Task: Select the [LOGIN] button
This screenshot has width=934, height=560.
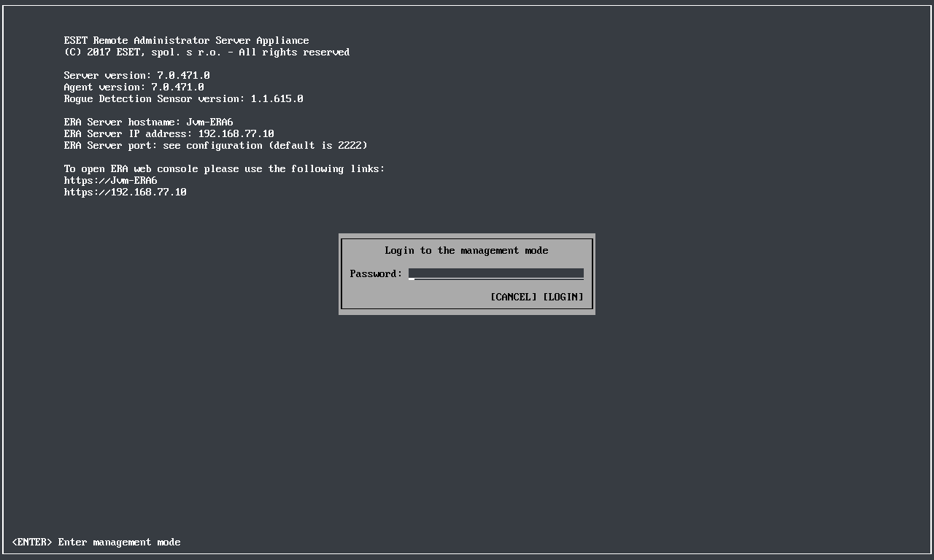Action: [x=563, y=297]
